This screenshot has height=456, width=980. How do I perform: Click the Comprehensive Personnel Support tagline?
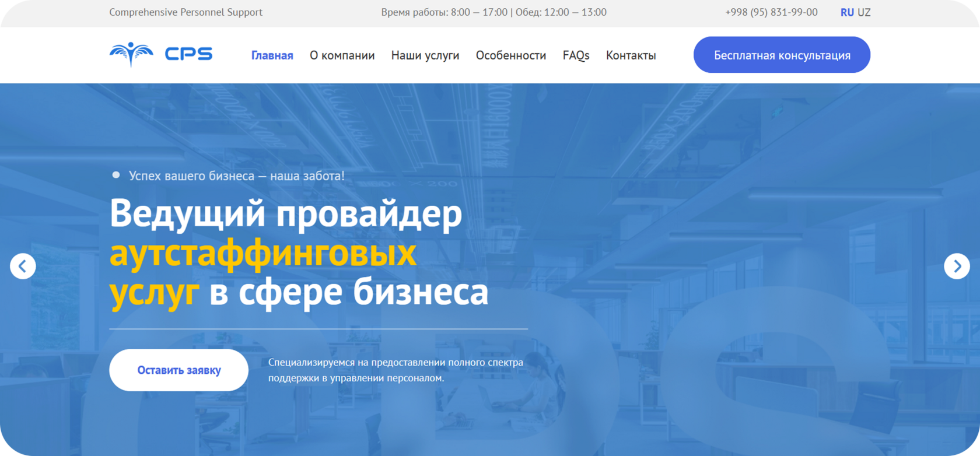coord(185,12)
